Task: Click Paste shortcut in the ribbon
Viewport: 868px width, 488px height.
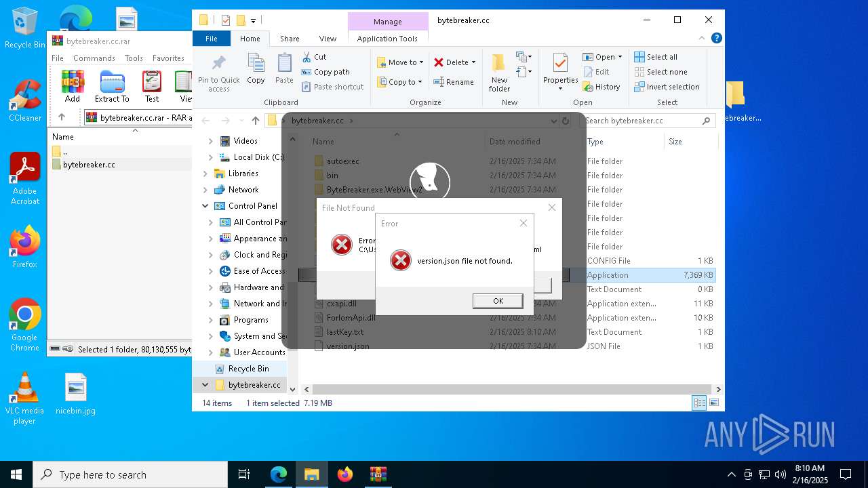Action: [333, 87]
